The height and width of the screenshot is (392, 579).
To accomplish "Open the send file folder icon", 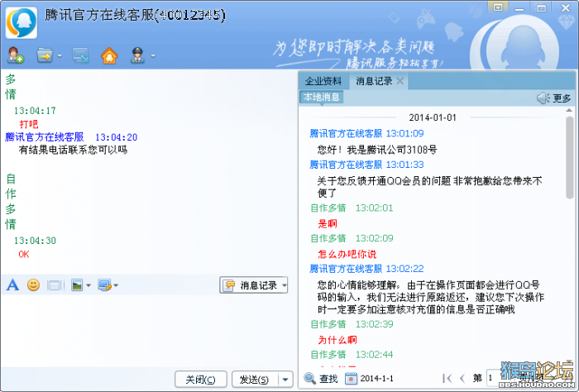I will (45, 55).
